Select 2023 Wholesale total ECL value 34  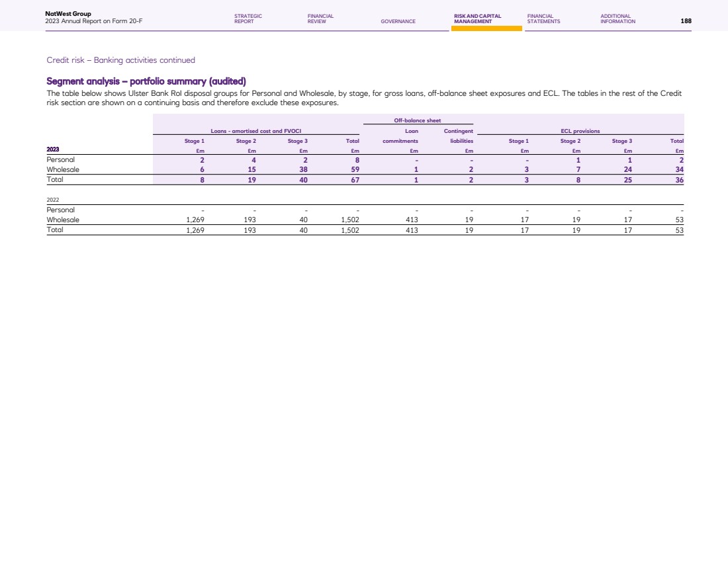678,169
